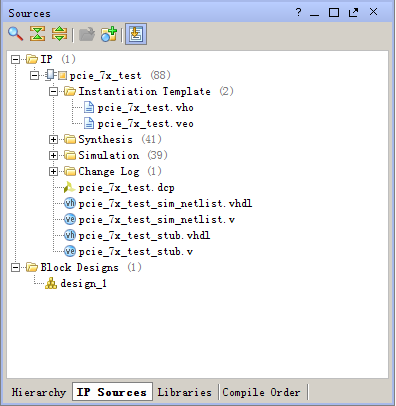396x406 pixels.
Task: Click the VHDL icon of pcie_7x_test_sim_netlist.vhdl
Action: point(70,203)
